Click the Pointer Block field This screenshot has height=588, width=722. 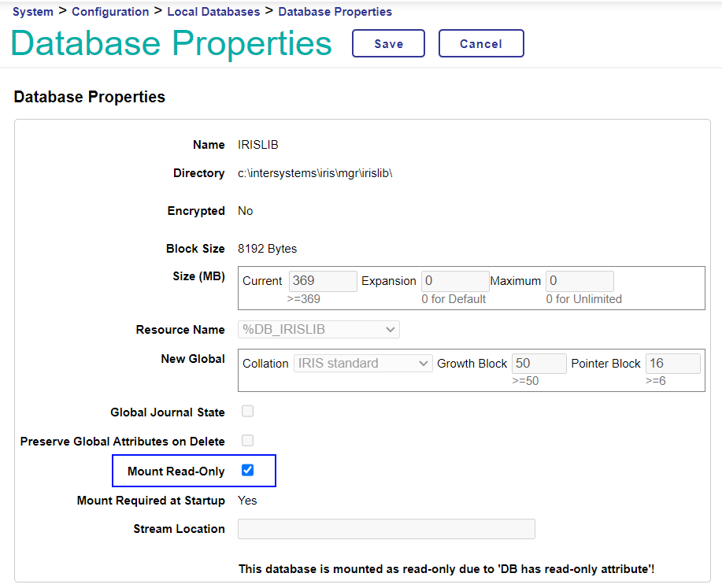point(672,363)
